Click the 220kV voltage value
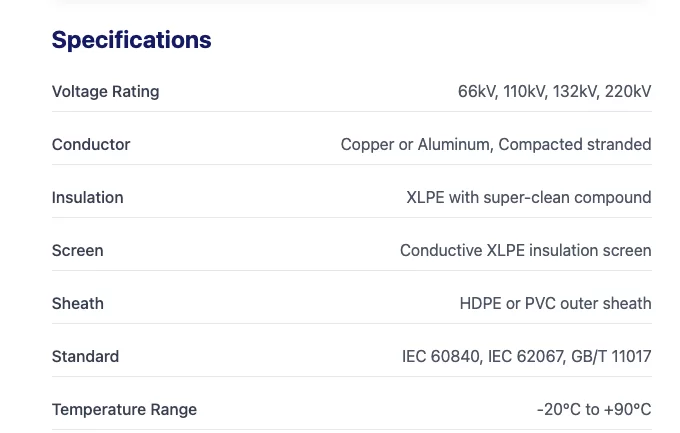Viewport: 680px width, 433px height. point(628,92)
